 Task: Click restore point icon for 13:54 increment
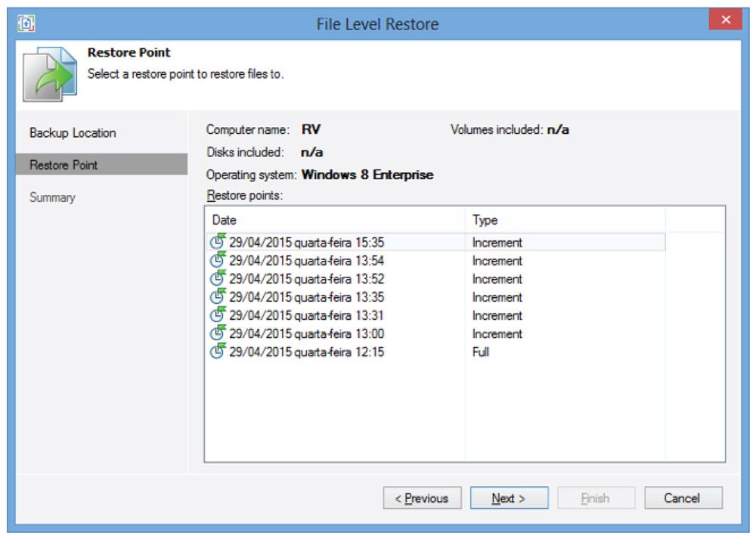[218, 260]
